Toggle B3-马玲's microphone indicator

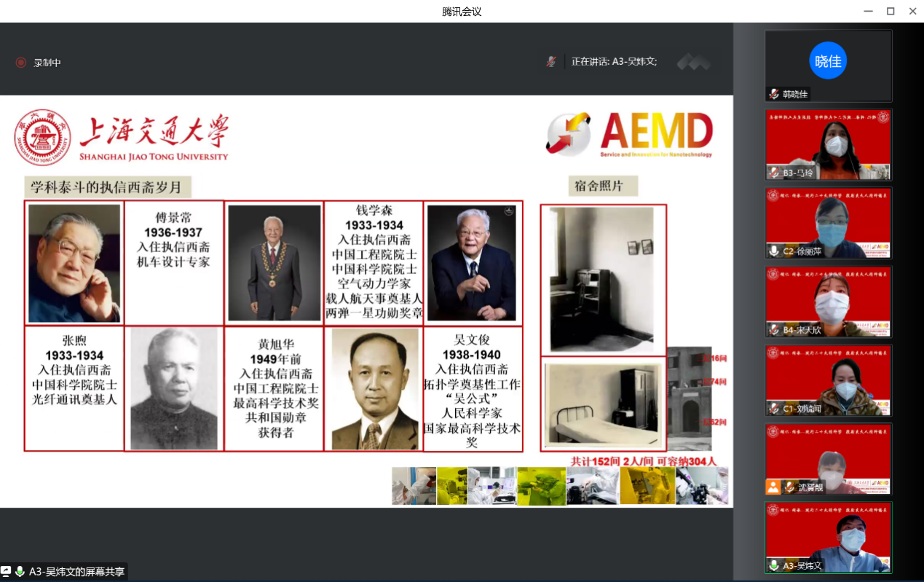(773, 171)
